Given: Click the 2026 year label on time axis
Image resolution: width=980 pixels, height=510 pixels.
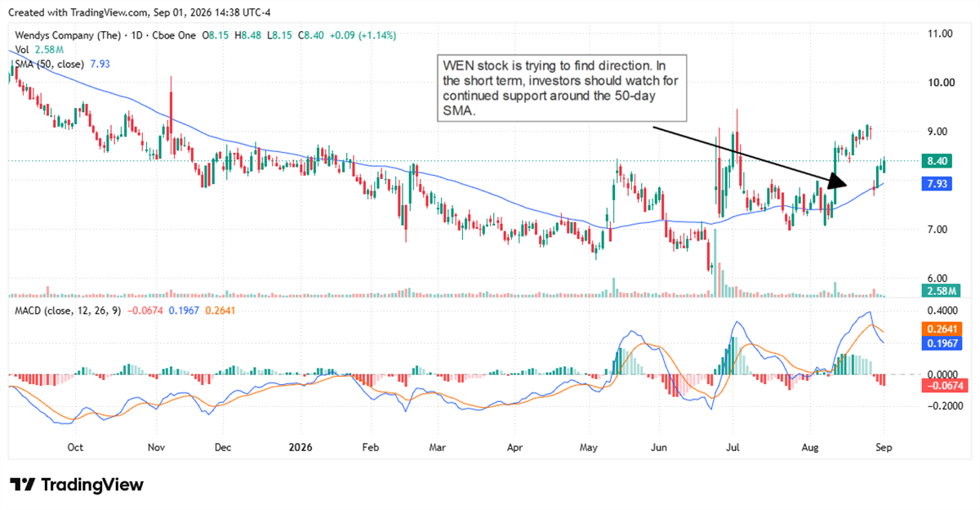Looking at the screenshot, I should [x=302, y=448].
